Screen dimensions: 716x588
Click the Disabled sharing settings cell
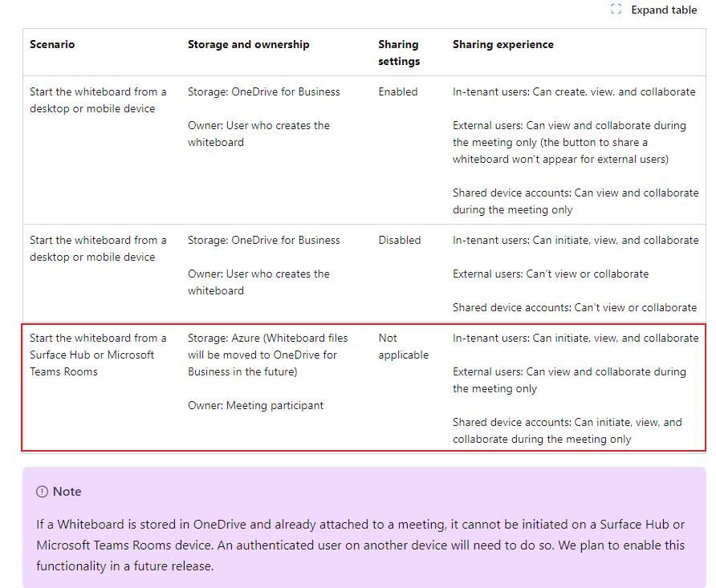400,240
